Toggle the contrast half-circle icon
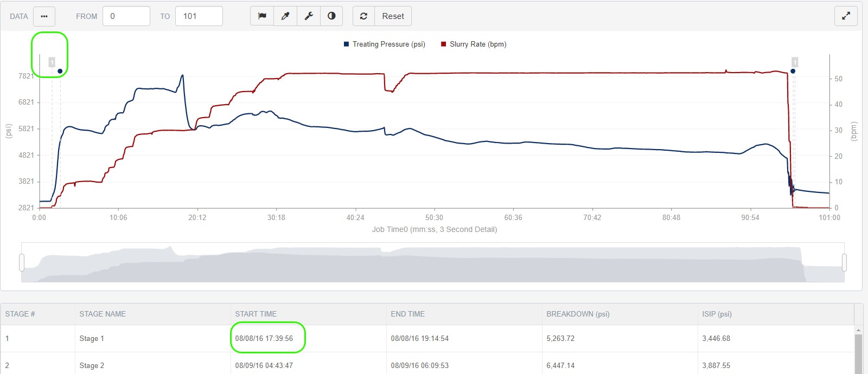Viewport: 868px width, 374px height. click(x=331, y=16)
